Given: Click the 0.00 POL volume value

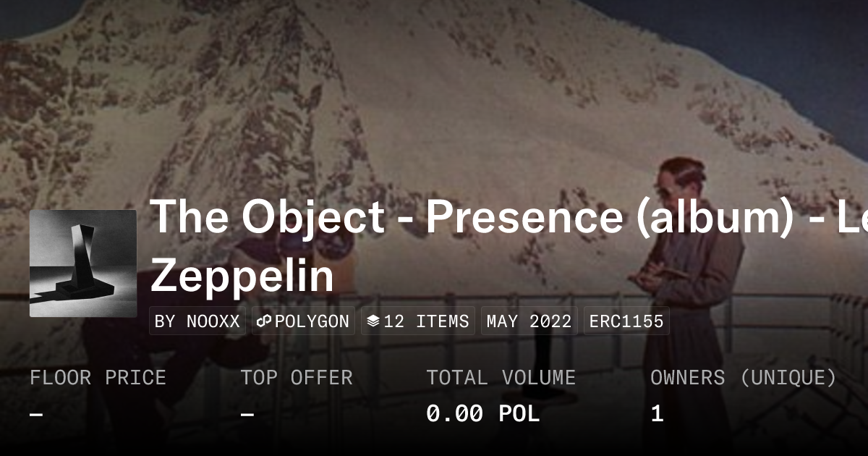Looking at the screenshot, I should 482,414.
